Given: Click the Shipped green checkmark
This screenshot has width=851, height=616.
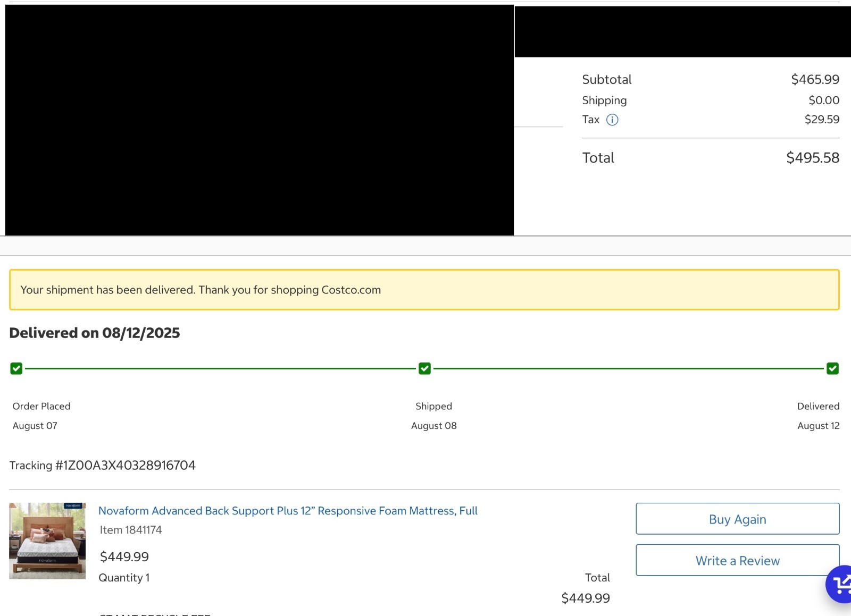Looking at the screenshot, I should [424, 368].
